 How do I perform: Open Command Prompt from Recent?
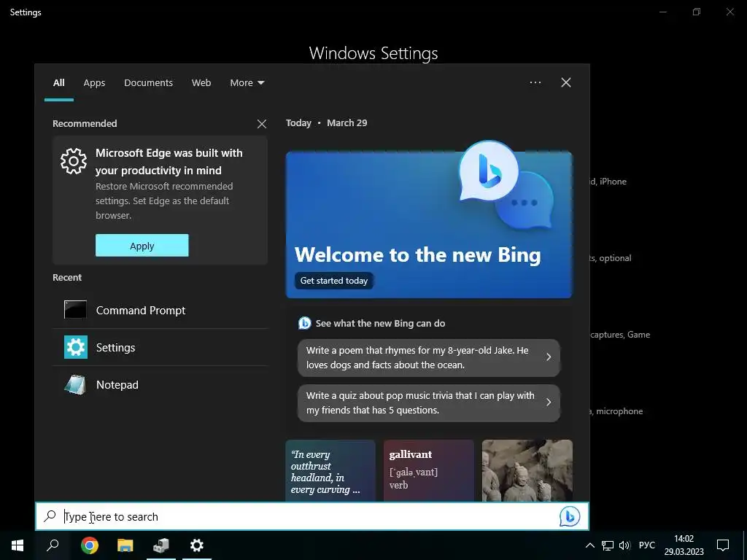160,310
